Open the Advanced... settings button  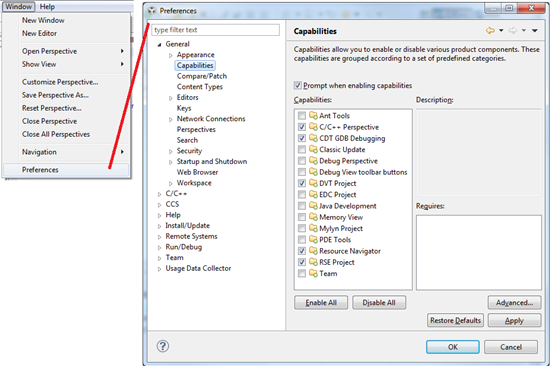pyautogui.click(x=514, y=302)
